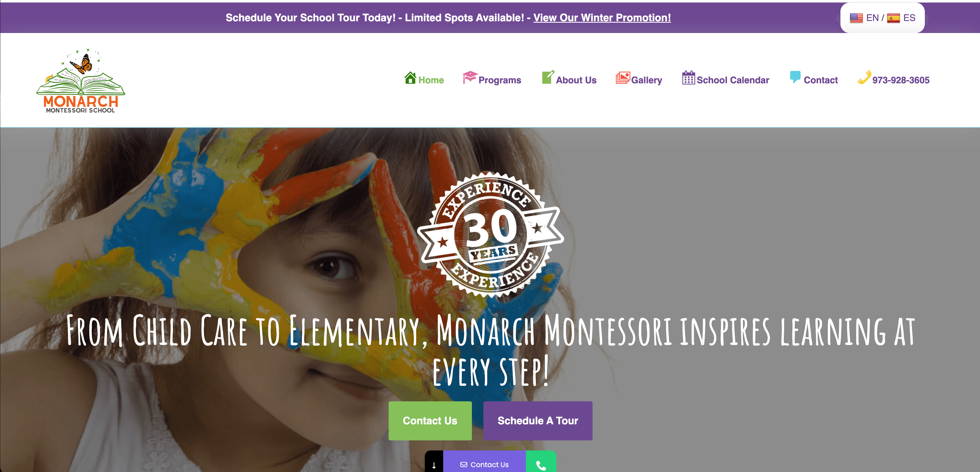Image resolution: width=980 pixels, height=472 pixels.
Task: Click the red photos Gallery icon
Action: click(x=623, y=78)
